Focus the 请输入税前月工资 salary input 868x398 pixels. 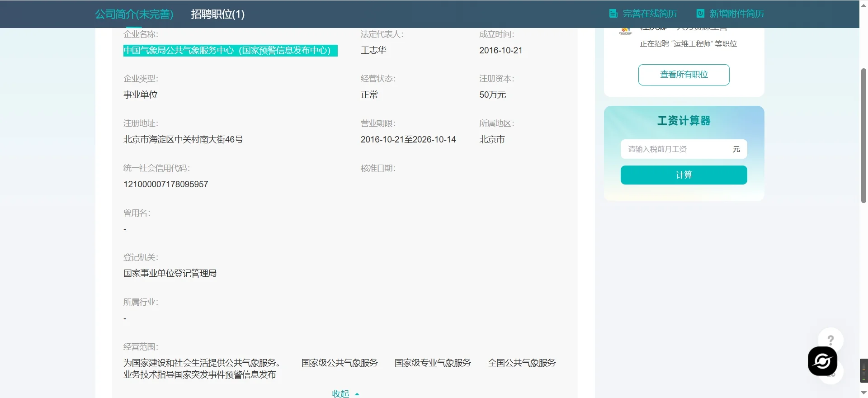click(x=684, y=149)
